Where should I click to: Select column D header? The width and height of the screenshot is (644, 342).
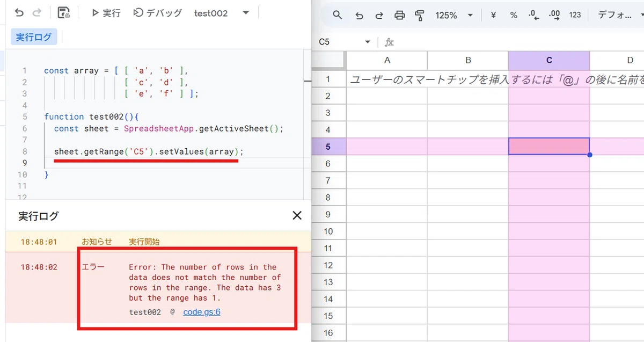point(617,60)
